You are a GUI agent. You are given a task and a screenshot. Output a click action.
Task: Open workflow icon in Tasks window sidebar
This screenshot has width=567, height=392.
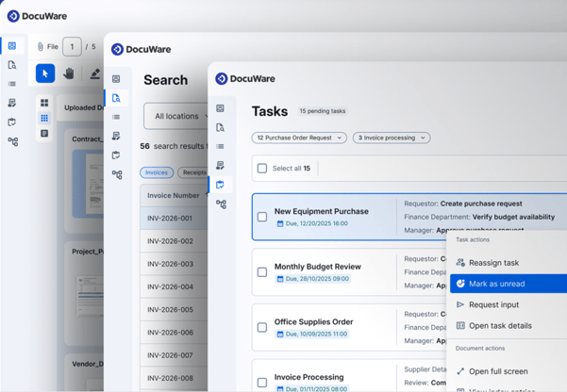[x=222, y=204]
